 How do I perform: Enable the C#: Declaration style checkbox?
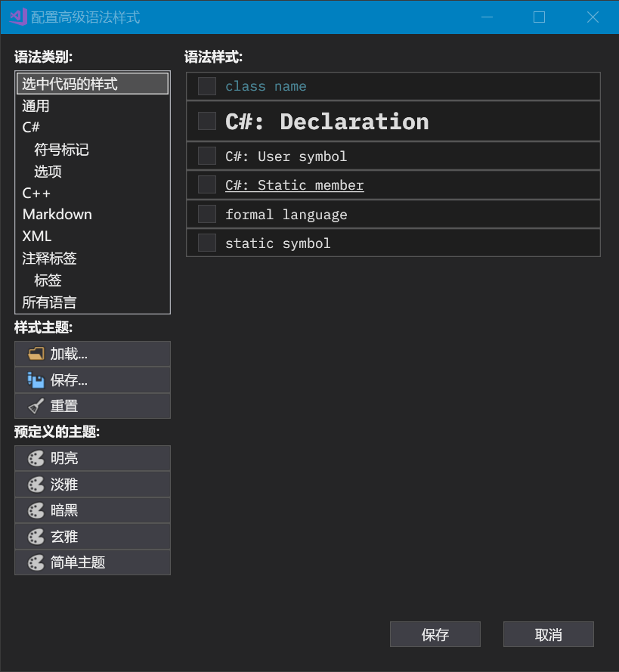click(x=206, y=120)
